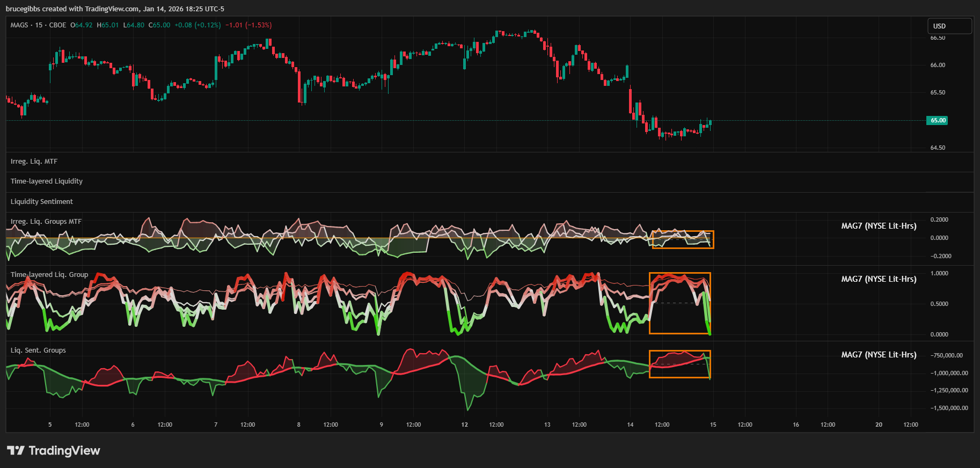The width and height of the screenshot is (980, 468).
Task: Select the Irreg. Liq. Groups MTF indicator title
Action: pyautogui.click(x=46, y=222)
